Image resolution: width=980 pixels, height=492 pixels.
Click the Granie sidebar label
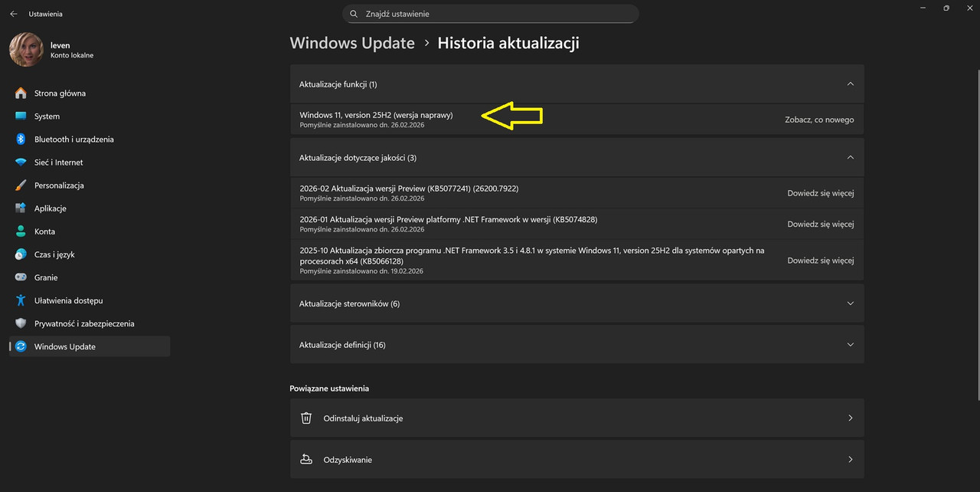coord(46,277)
